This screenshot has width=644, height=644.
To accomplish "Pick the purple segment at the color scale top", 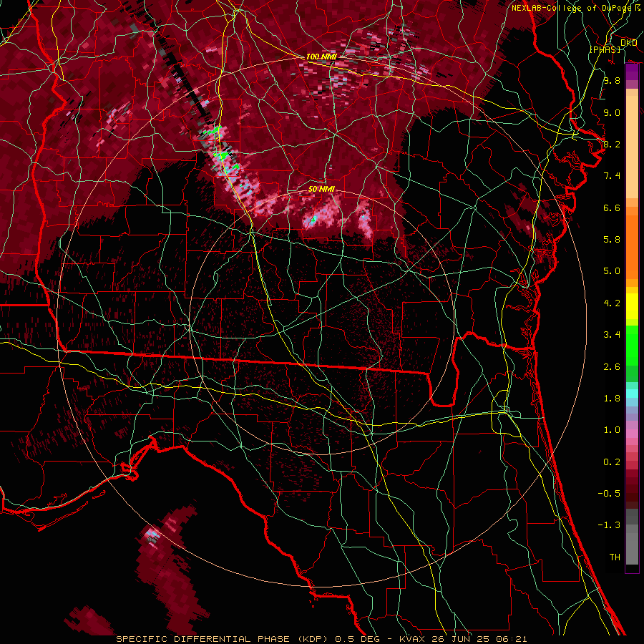I will [x=632, y=72].
